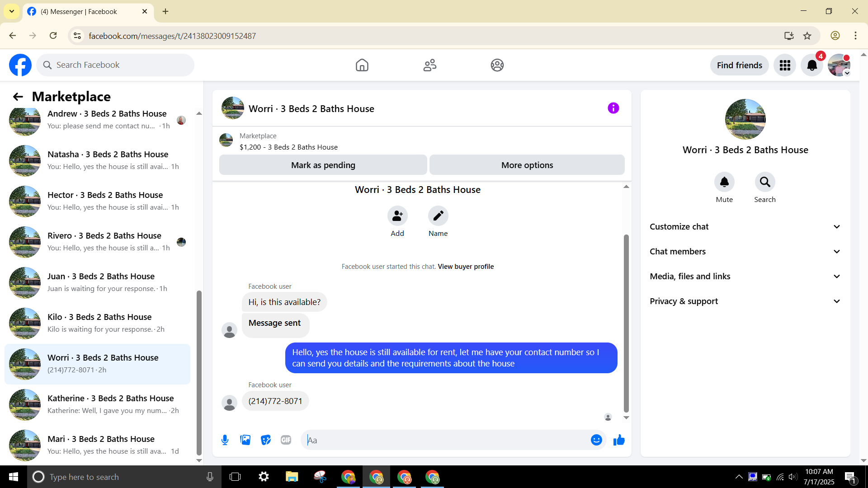Click the Facebook logo
Screen dimensions: 868x488
tap(20, 65)
